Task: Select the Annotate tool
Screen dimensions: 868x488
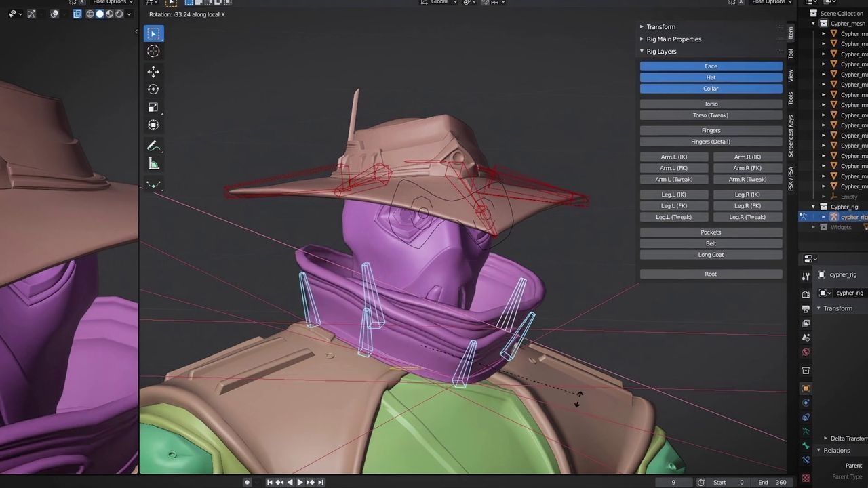Action: [x=153, y=146]
